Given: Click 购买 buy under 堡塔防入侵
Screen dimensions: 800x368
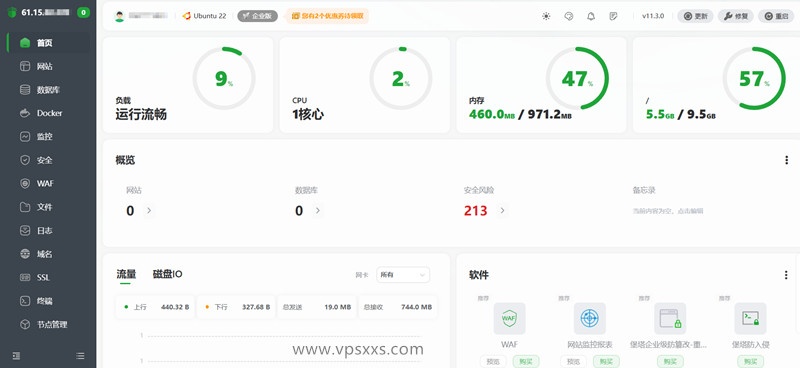Looking at the screenshot, I should [x=750, y=362].
